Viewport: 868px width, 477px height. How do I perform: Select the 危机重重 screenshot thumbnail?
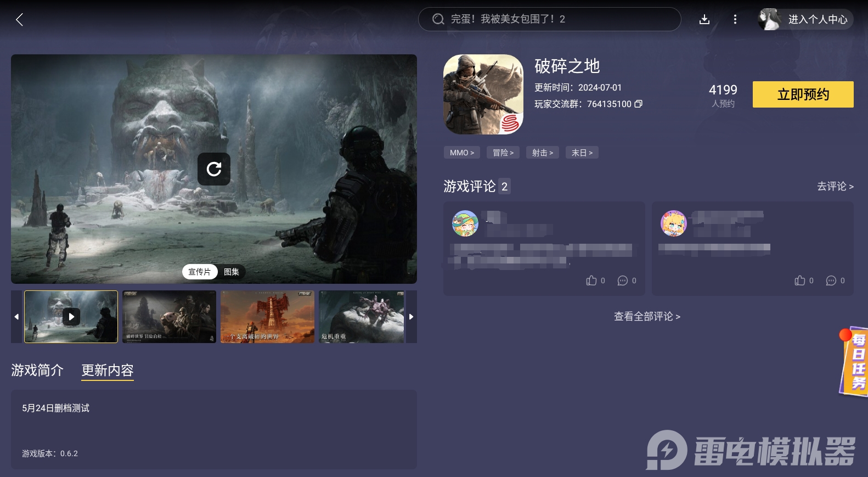click(x=362, y=317)
